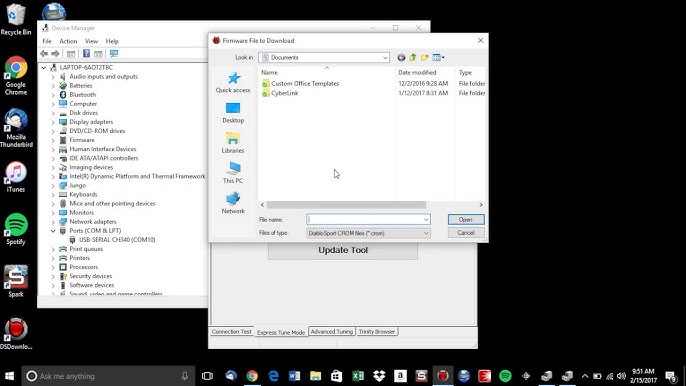Select USB-SERIAL CH340 (COM10) device
The width and height of the screenshot is (686, 386).
117,240
